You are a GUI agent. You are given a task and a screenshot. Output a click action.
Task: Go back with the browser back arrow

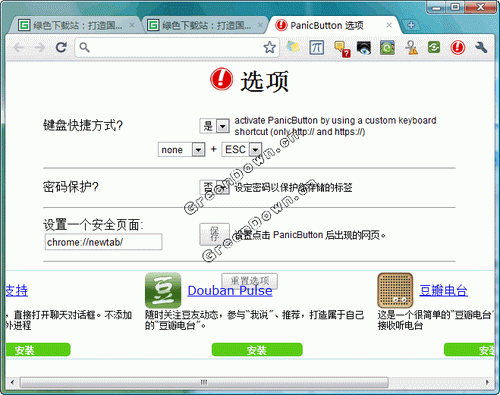(x=19, y=48)
